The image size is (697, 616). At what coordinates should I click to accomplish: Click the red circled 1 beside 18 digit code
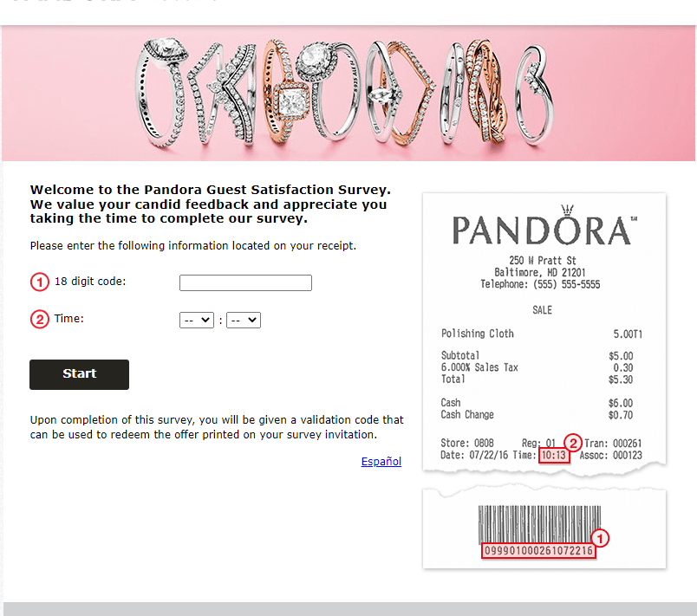pyautogui.click(x=40, y=282)
